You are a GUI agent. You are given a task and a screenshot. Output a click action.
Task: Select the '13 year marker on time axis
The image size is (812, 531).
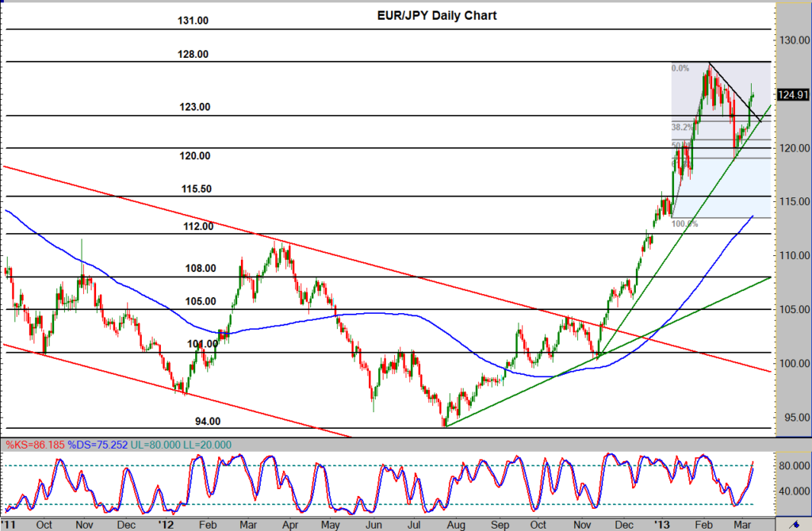[661, 525]
